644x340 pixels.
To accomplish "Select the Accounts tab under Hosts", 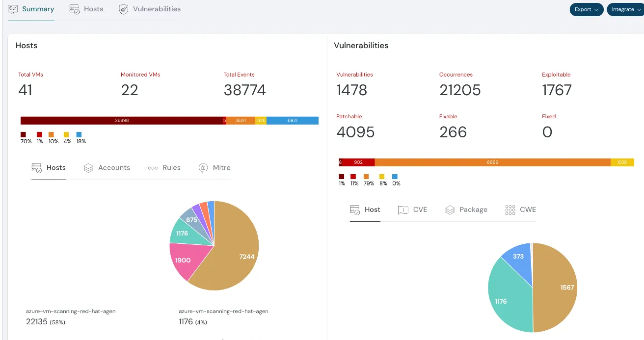I will click(x=114, y=168).
